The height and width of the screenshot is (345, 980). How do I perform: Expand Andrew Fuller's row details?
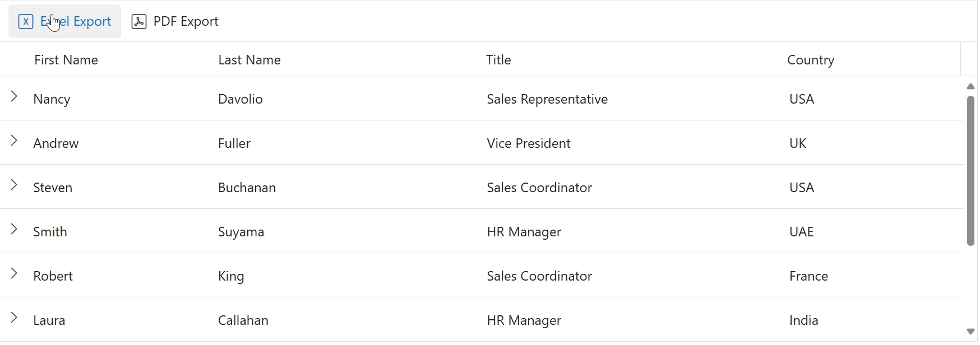[x=14, y=141]
